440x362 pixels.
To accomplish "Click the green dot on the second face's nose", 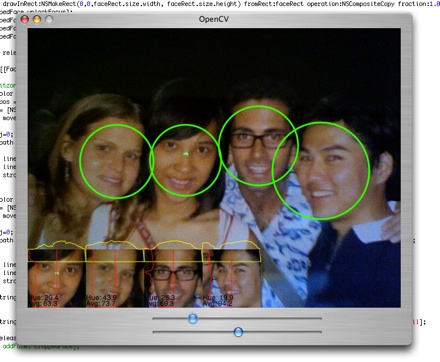I will [186, 154].
